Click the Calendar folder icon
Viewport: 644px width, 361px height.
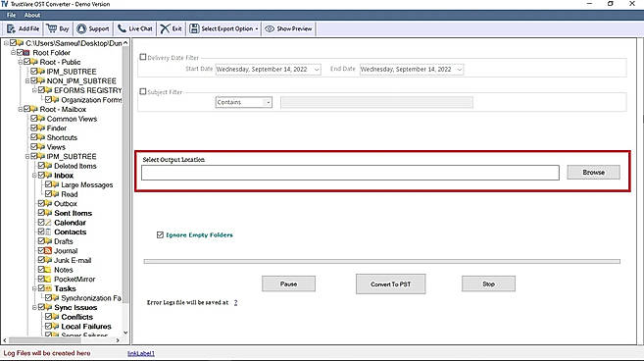48,223
